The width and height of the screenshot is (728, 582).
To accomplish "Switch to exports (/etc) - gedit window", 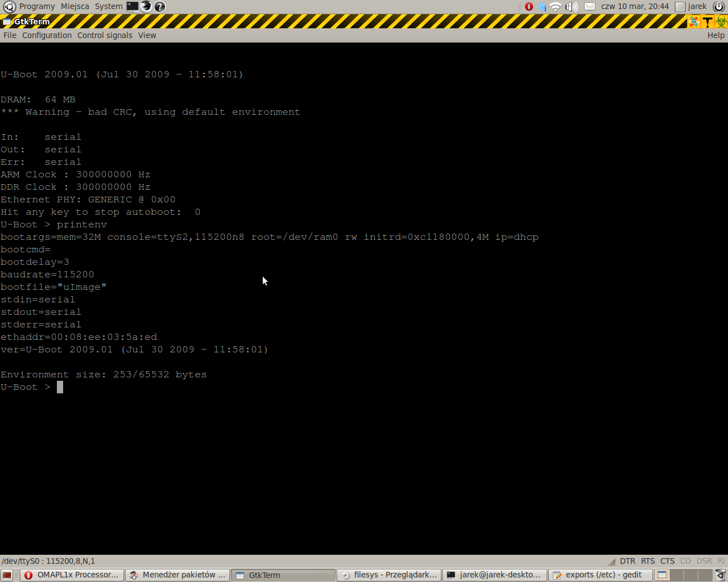I will [x=601, y=575].
